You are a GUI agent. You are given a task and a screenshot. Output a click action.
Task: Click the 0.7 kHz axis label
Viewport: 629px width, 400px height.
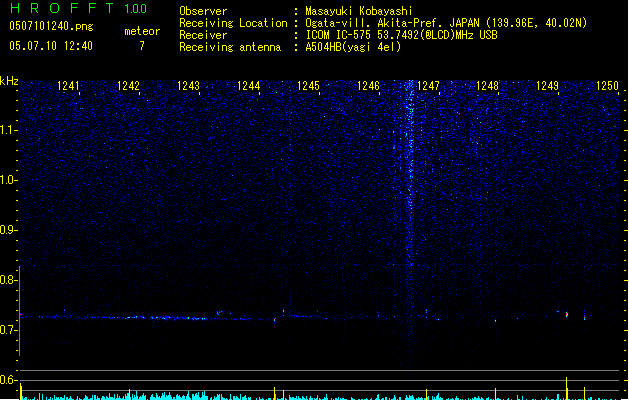(x=7, y=330)
